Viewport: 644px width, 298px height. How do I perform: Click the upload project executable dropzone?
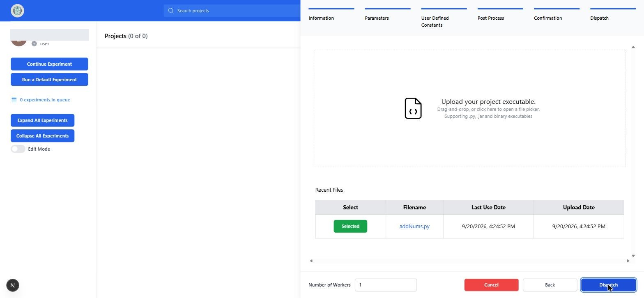coord(469,108)
